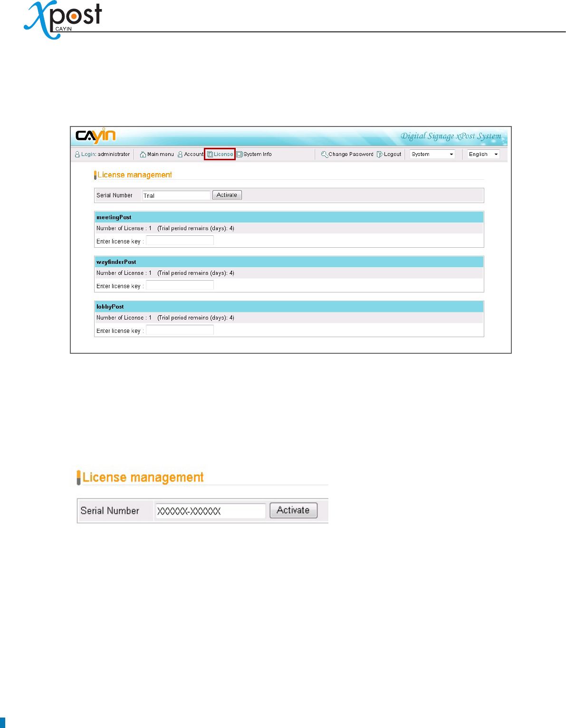
Task: Click the large License management heading
Action: pos(143,477)
